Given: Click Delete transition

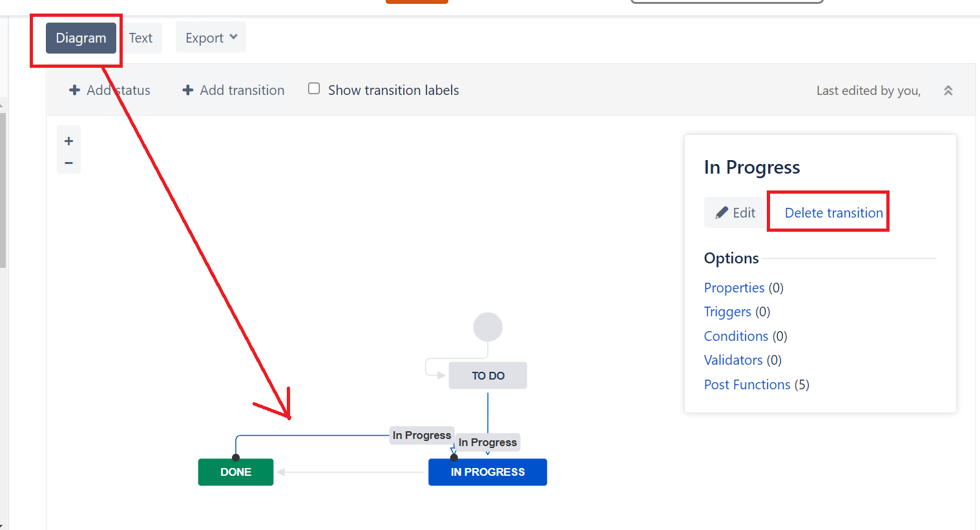Looking at the screenshot, I should (834, 212).
